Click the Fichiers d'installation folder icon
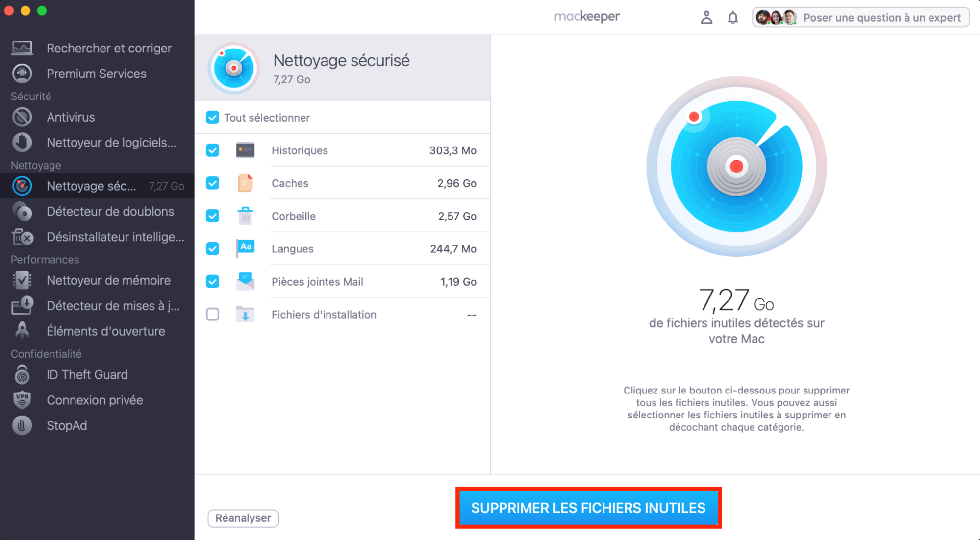This screenshot has width=980, height=540. (245, 314)
